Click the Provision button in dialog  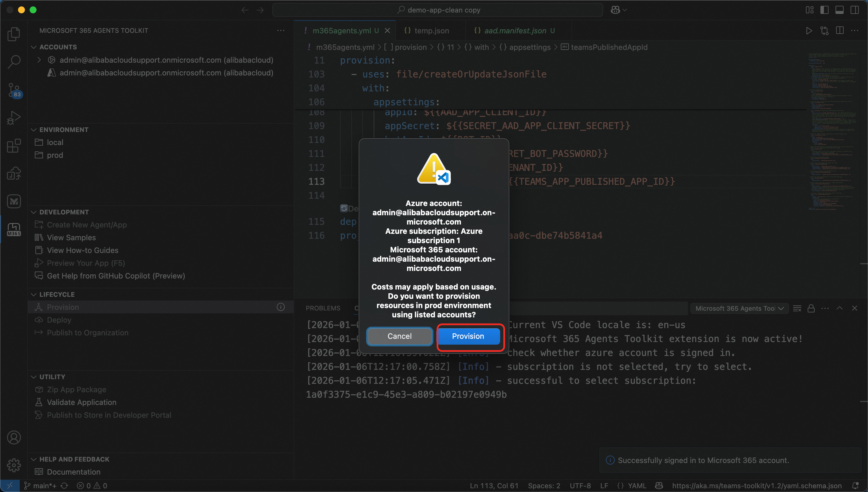[x=468, y=336]
